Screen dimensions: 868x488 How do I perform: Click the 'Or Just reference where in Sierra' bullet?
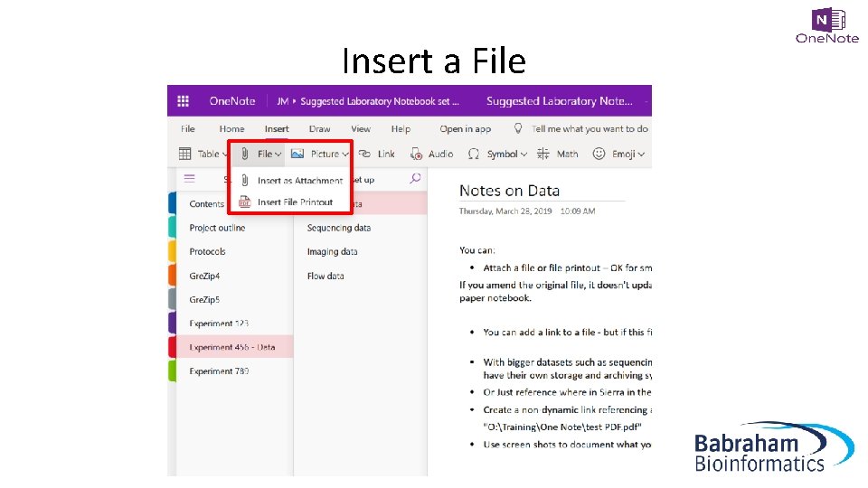pos(568,392)
